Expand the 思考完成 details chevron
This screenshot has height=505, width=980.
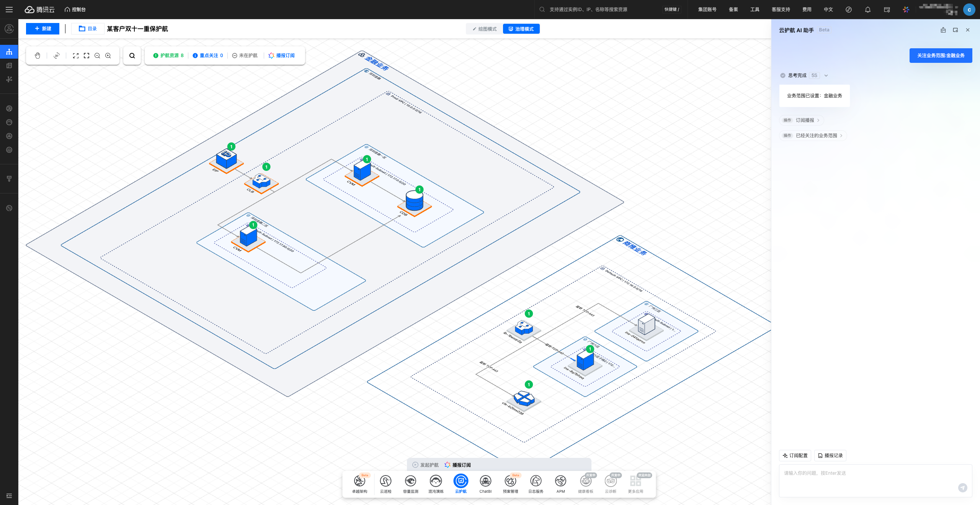tap(826, 75)
